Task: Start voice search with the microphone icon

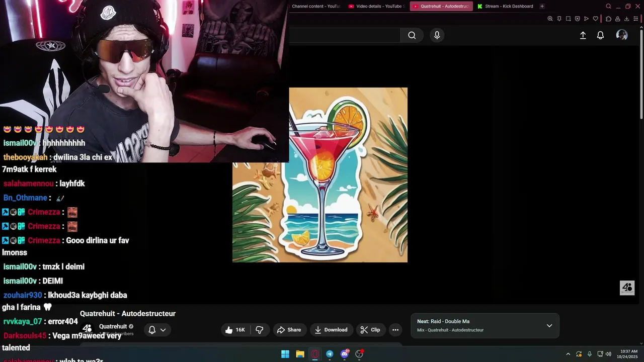Action: pyautogui.click(x=437, y=35)
